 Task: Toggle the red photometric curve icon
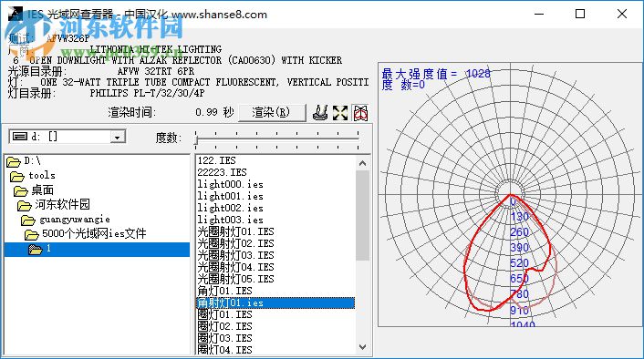pos(360,112)
